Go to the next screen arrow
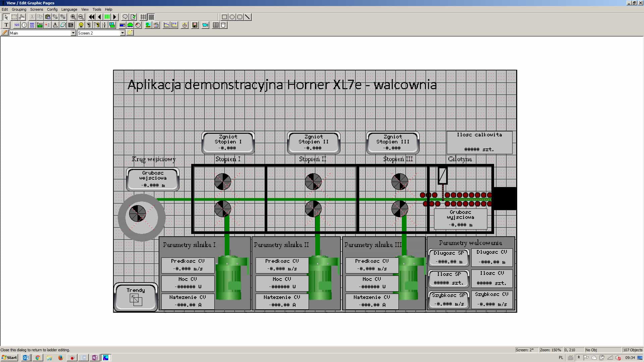The width and height of the screenshot is (644, 362). [115, 17]
